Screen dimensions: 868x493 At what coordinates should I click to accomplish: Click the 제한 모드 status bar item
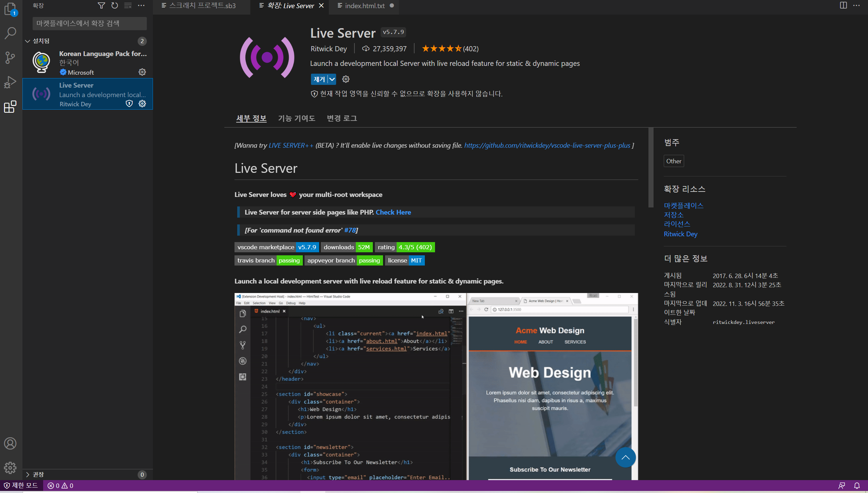coord(21,486)
